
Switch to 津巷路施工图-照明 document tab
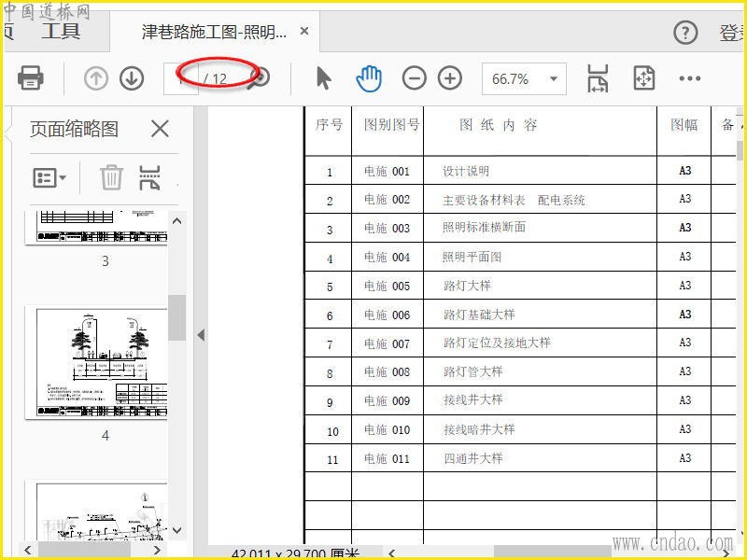pos(214,32)
